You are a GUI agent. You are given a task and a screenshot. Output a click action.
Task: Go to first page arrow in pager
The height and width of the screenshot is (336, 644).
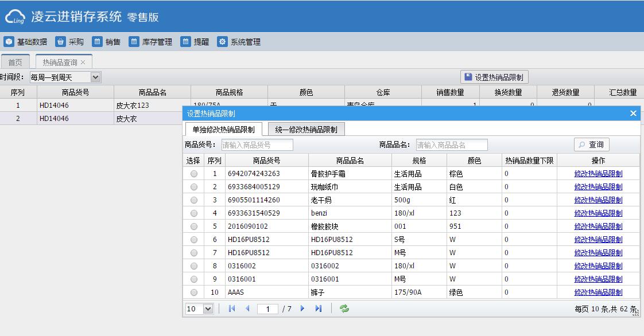click(232, 308)
